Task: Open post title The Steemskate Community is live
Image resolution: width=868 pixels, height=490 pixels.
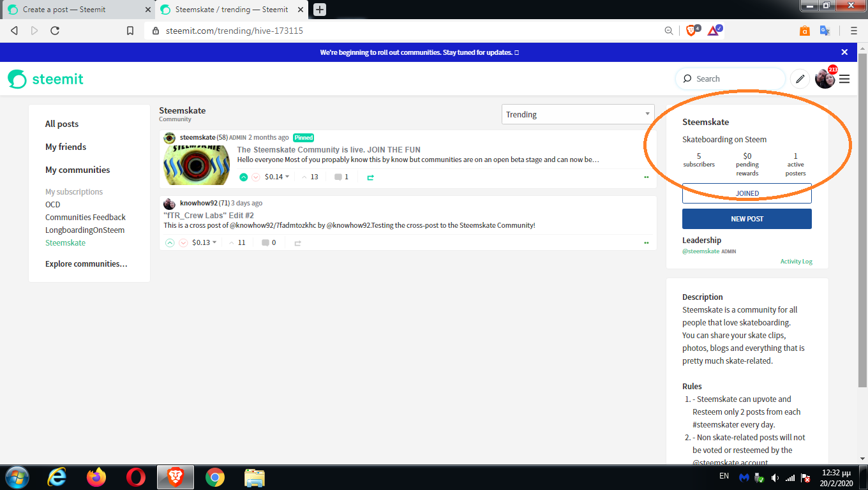Action: pos(329,150)
